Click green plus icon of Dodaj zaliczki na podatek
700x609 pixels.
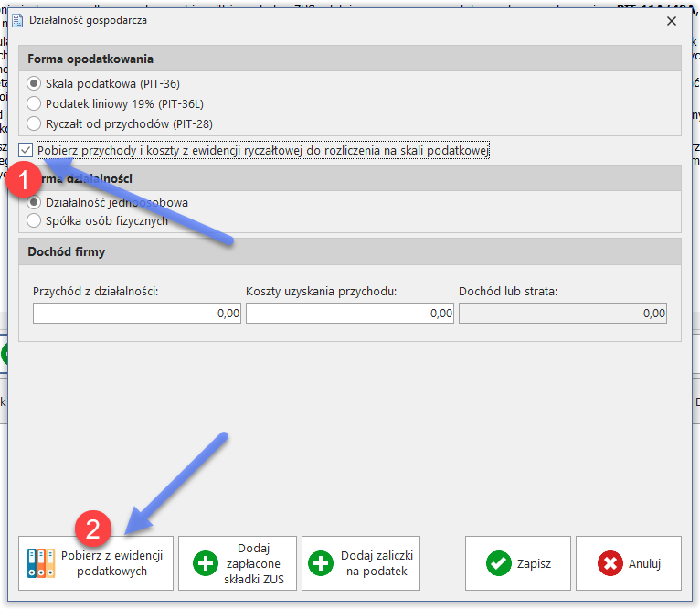coord(321,563)
